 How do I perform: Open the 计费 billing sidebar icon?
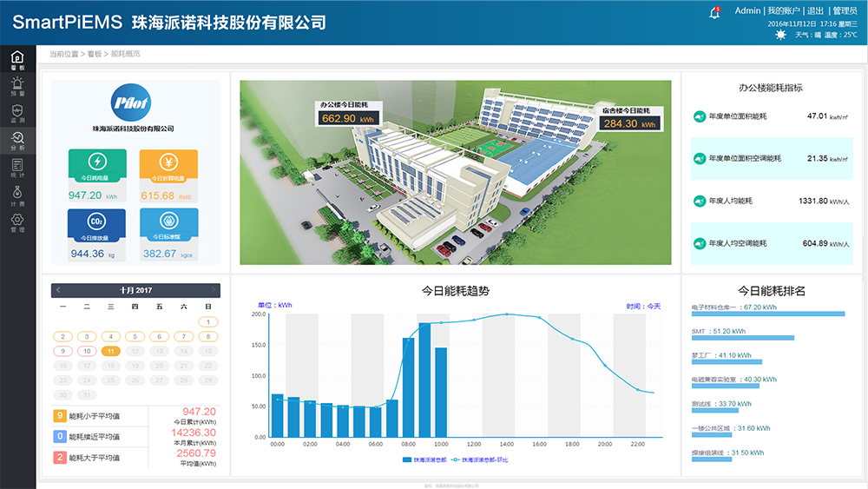click(17, 195)
